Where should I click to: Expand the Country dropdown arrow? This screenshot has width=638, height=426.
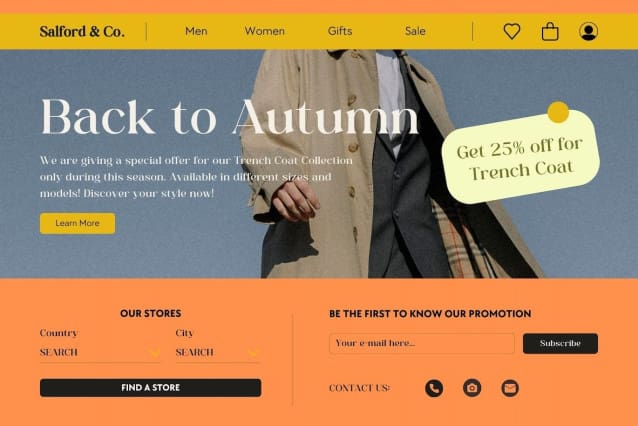(x=155, y=352)
